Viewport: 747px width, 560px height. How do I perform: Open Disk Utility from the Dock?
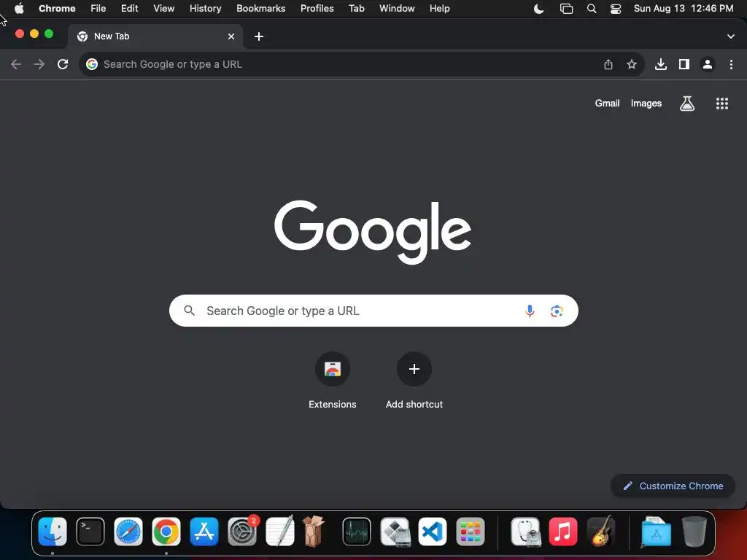tap(526, 532)
